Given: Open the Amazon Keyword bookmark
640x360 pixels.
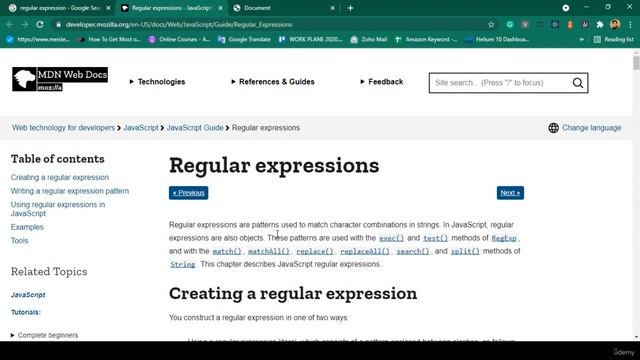Looking at the screenshot, I should (x=426, y=39).
